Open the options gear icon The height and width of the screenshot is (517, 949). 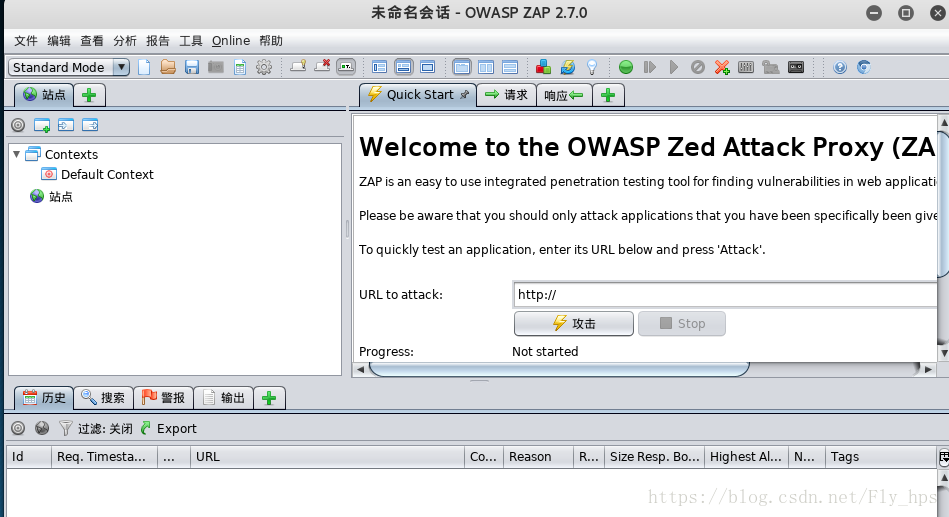pyautogui.click(x=264, y=67)
